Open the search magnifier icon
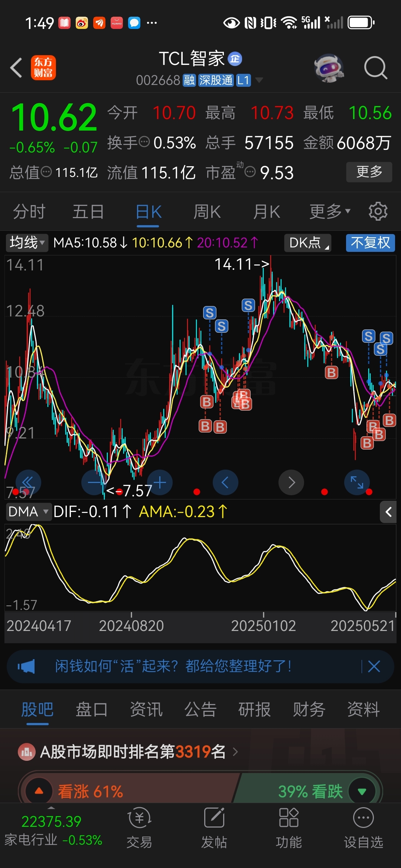This screenshot has width=401, height=868. pos(375,68)
